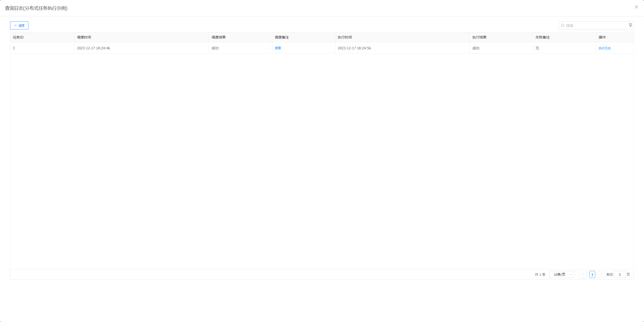Open the 10条/页 page size dropdown
This screenshot has height=322, width=644.
(x=561, y=274)
